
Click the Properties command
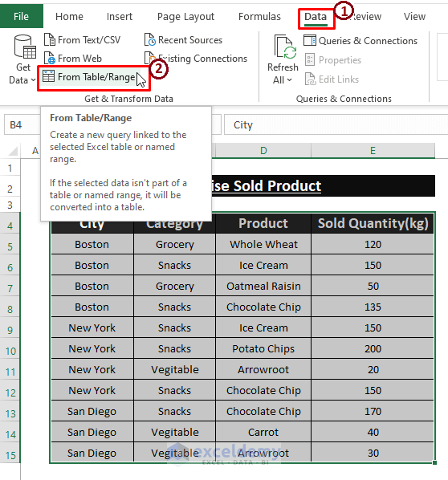pyautogui.click(x=333, y=60)
